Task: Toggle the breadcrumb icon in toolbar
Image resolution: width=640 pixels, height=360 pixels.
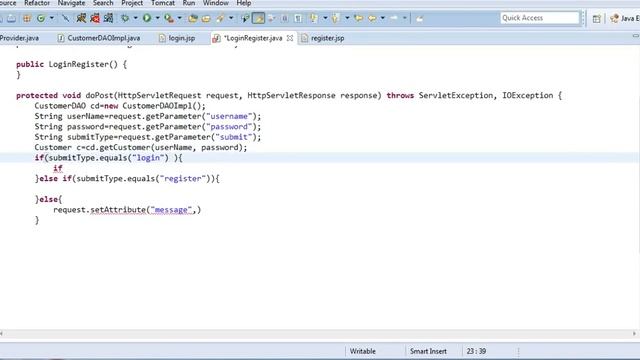Action: (245, 18)
